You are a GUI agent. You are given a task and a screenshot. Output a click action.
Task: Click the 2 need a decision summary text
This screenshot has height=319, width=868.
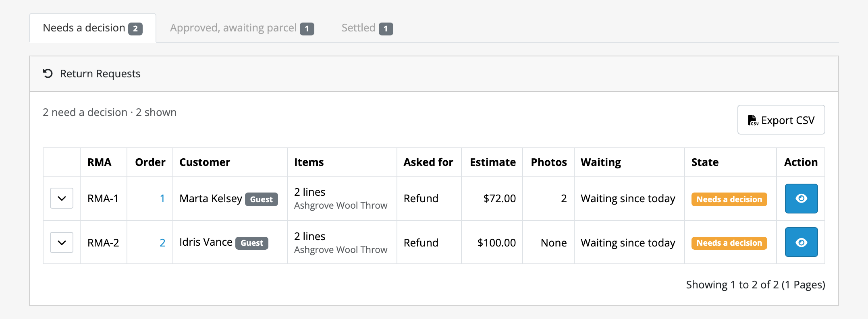tap(110, 112)
